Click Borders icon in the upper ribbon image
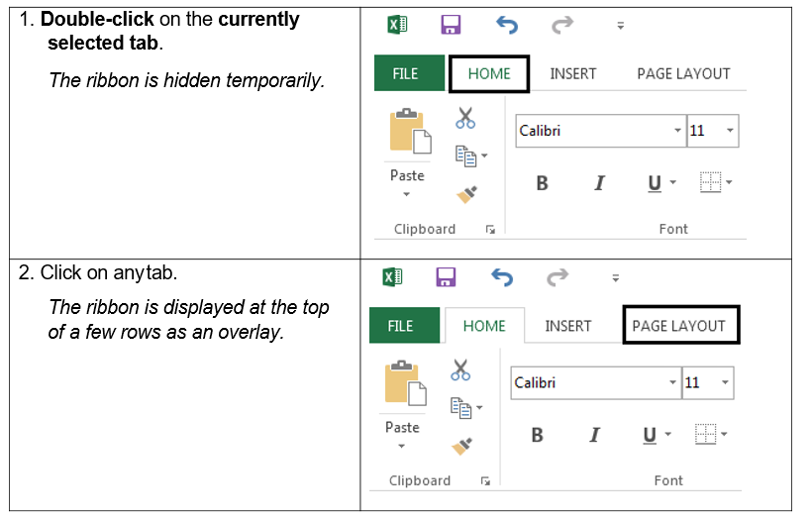The width and height of the screenshot is (812, 522). pos(710,182)
